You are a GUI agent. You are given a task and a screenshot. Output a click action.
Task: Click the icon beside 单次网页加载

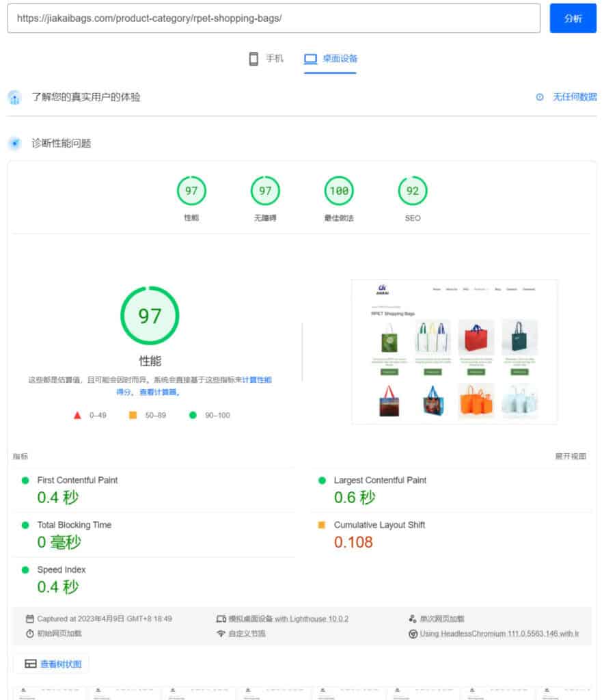pyautogui.click(x=413, y=619)
